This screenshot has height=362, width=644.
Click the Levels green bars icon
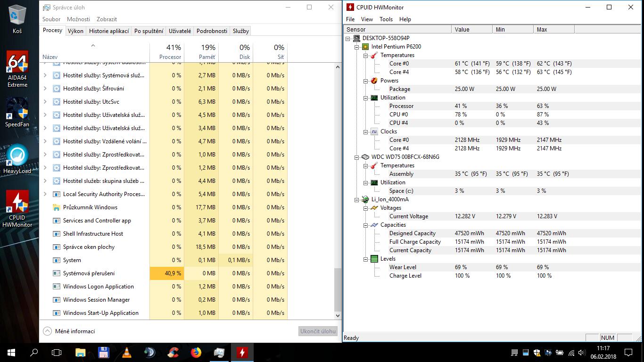tap(374, 259)
